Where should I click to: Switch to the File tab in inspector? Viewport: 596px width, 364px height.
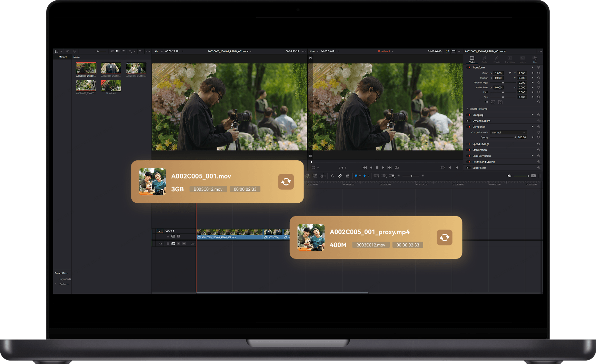pyautogui.click(x=535, y=59)
